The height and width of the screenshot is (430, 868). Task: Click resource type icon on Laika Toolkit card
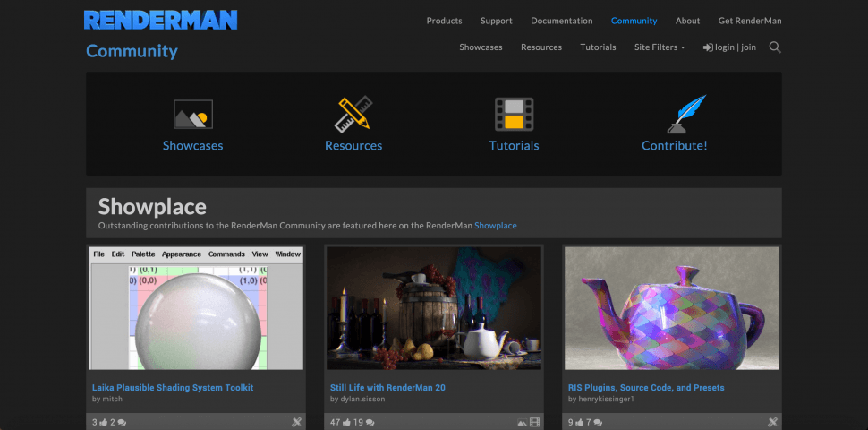pyautogui.click(x=296, y=422)
